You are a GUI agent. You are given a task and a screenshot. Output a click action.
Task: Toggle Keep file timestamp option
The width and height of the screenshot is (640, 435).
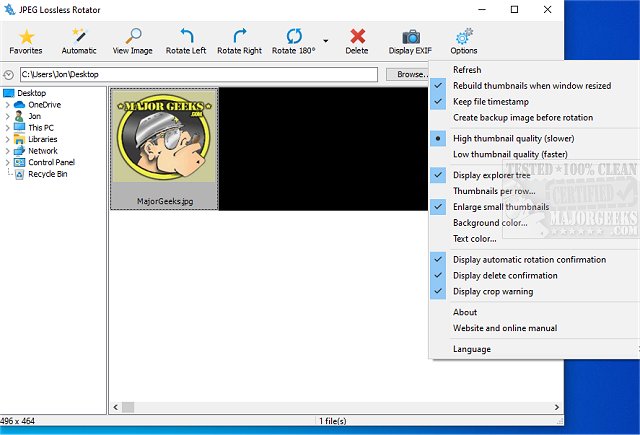tap(535, 102)
